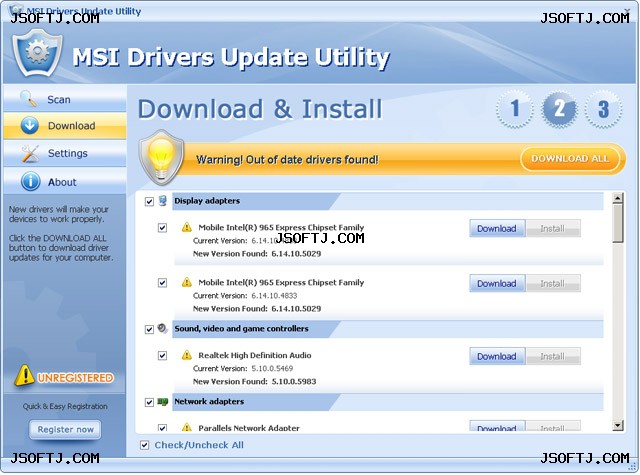Click the About info icon
640x475 pixels.
coord(30,182)
